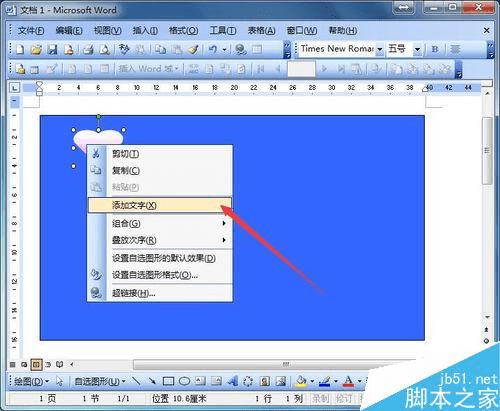Run the spelling and grammar check icon
The width and height of the screenshot is (500, 411).
124,50
